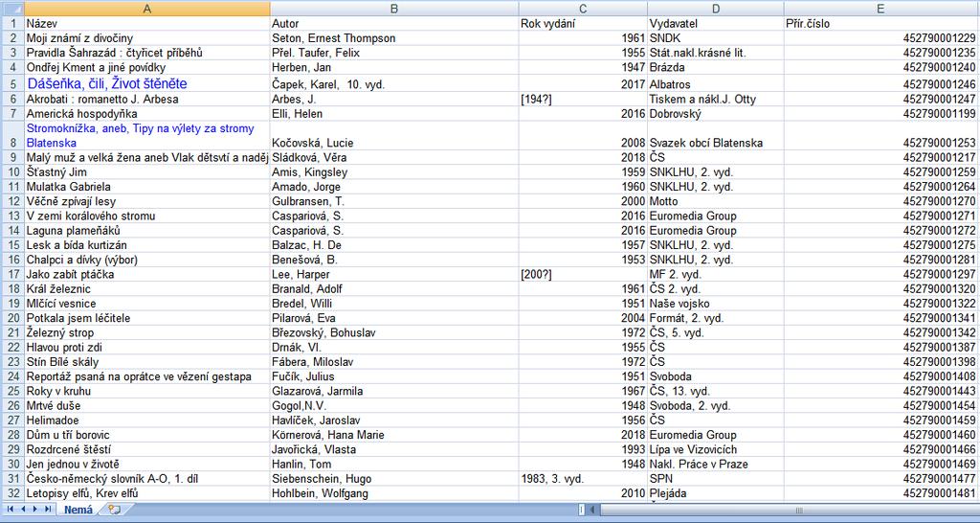Viewport: 980px width, 523px height.
Task: Click the Insert Worksheet tab icon
Action: [x=114, y=510]
